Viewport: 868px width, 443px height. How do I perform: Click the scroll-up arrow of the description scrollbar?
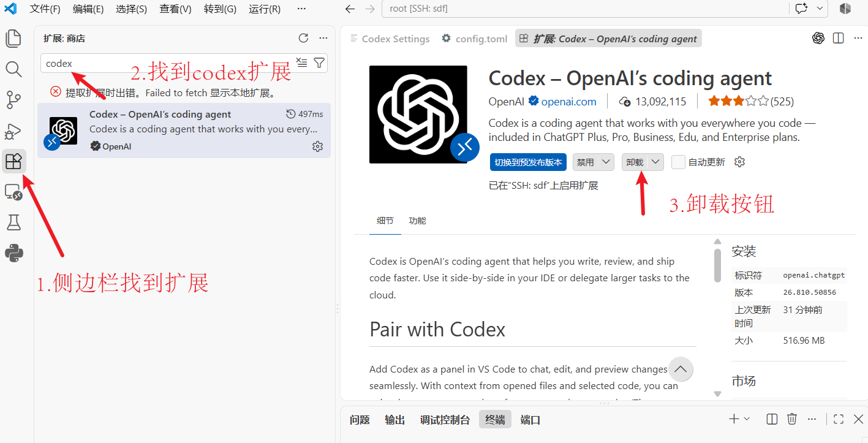(x=718, y=241)
